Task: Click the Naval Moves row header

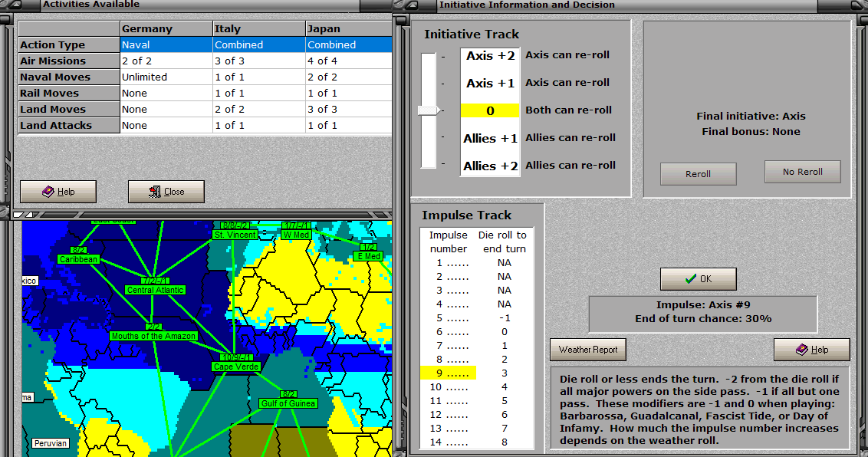Action: (69, 77)
